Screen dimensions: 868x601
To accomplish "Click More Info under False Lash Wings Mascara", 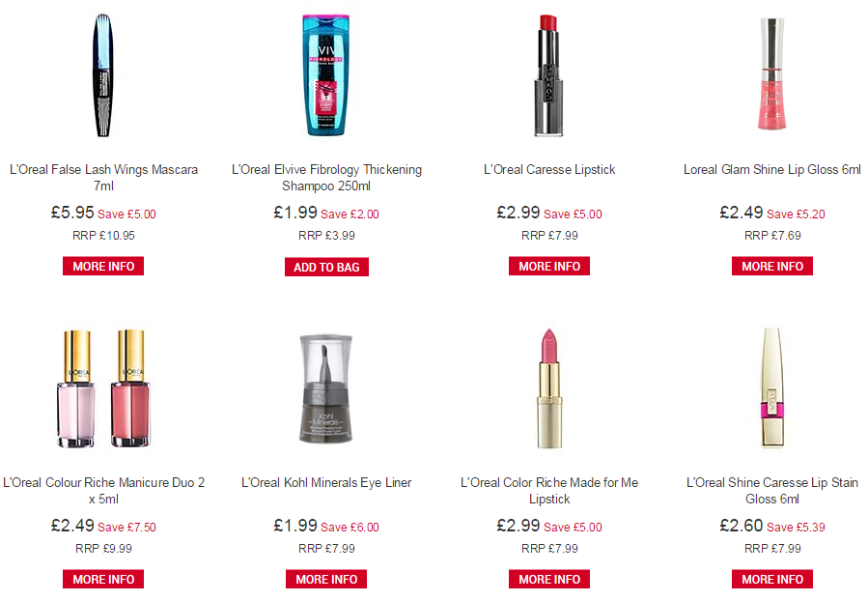I will pos(103,266).
